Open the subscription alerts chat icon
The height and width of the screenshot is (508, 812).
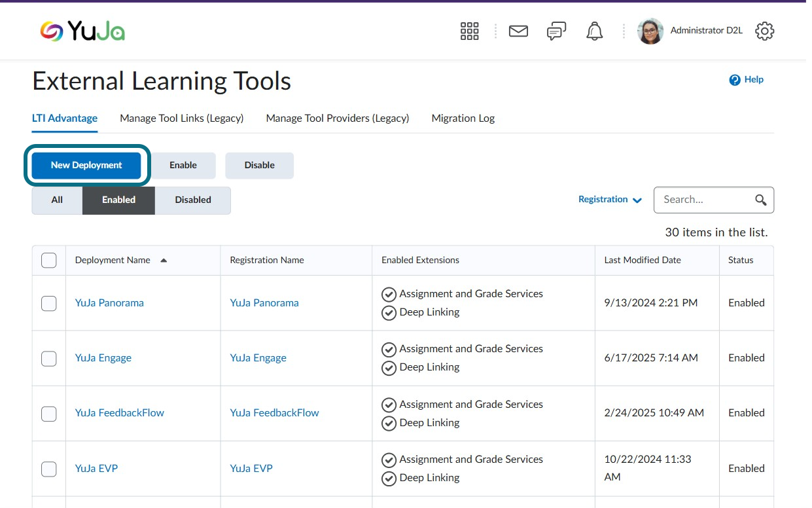coord(556,31)
